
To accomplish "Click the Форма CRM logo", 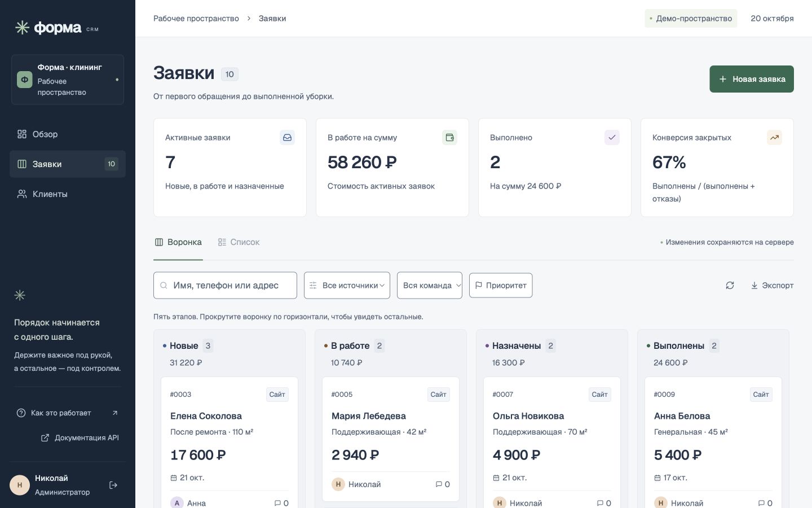I will point(56,28).
